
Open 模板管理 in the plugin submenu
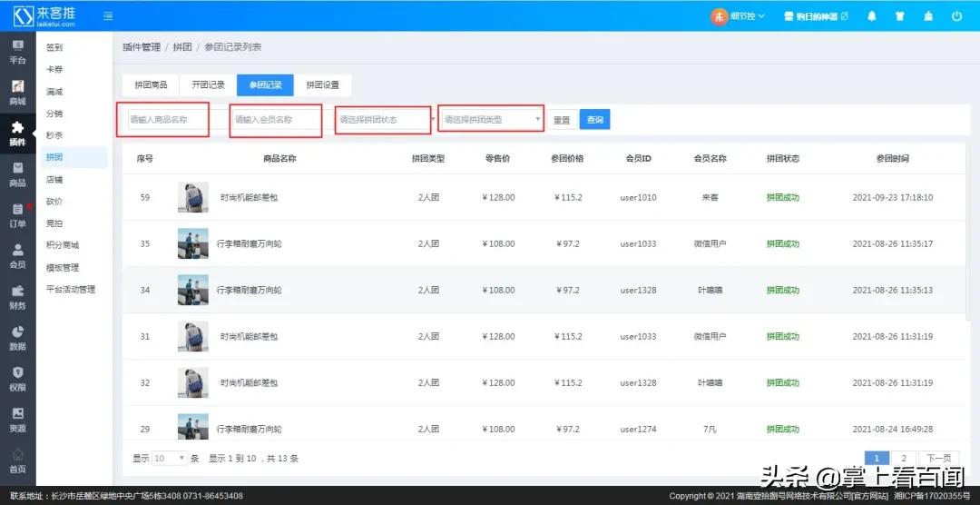click(63, 267)
